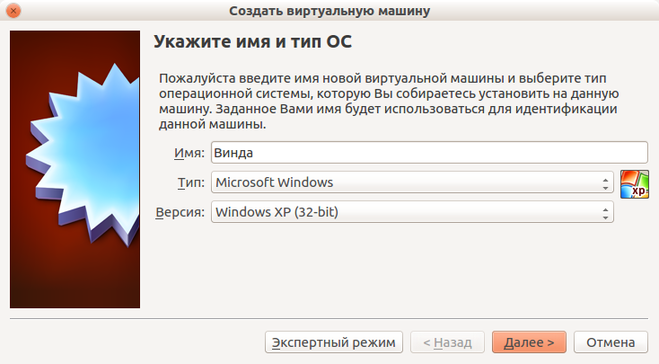Click the Имя: label
This screenshot has height=364, width=659.
189,153
